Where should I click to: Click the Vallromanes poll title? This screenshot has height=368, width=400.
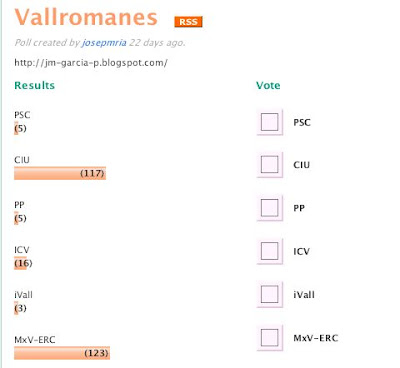click(x=86, y=17)
